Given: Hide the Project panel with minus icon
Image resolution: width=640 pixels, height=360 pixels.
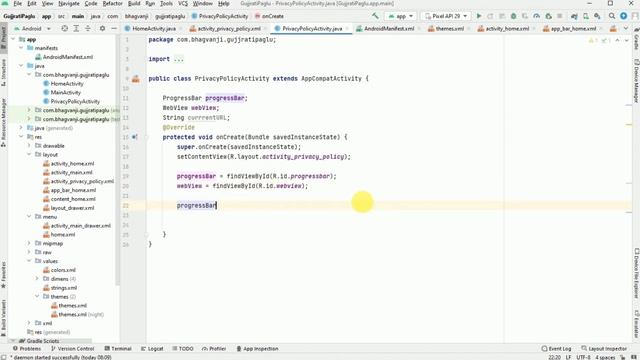Looking at the screenshot, I should point(114,29).
